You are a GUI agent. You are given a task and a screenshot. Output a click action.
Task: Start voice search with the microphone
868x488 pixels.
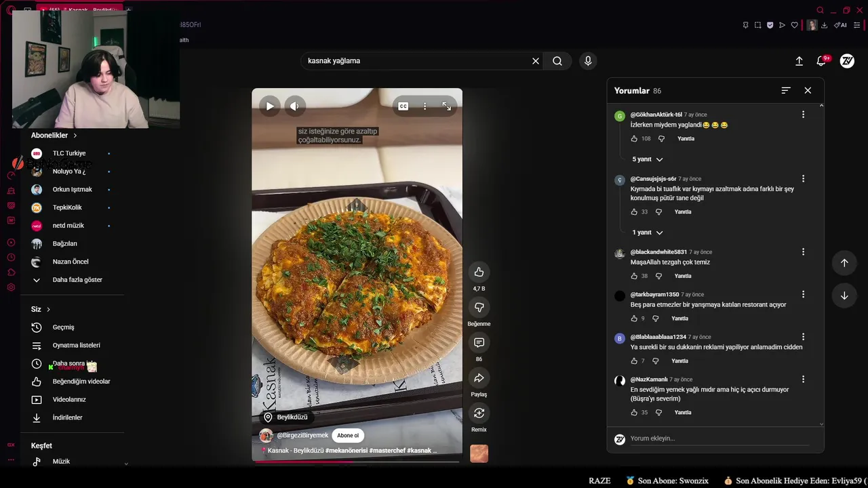click(588, 61)
